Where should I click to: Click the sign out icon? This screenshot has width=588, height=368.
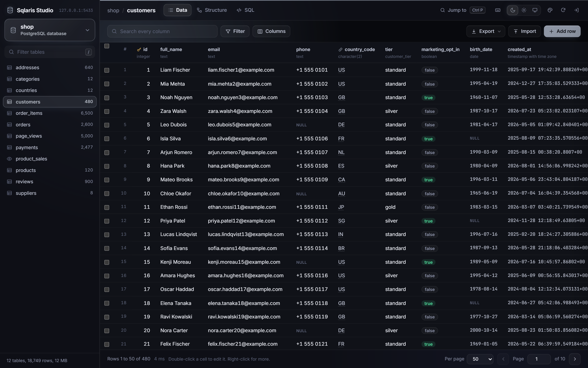click(x=576, y=10)
